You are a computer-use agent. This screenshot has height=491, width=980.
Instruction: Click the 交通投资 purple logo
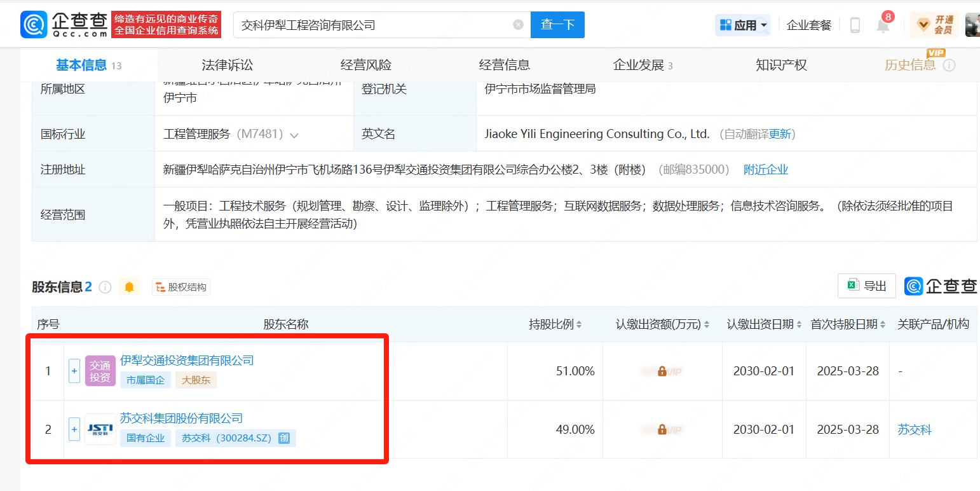[100, 371]
